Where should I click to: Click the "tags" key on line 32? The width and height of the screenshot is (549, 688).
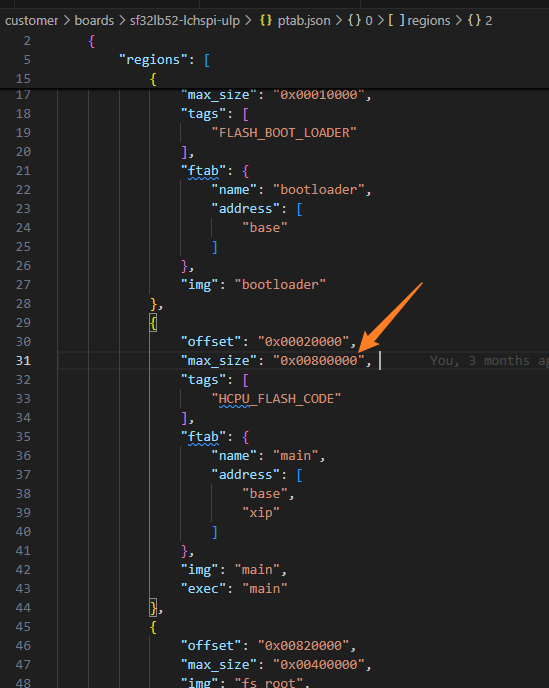(203, 380)
